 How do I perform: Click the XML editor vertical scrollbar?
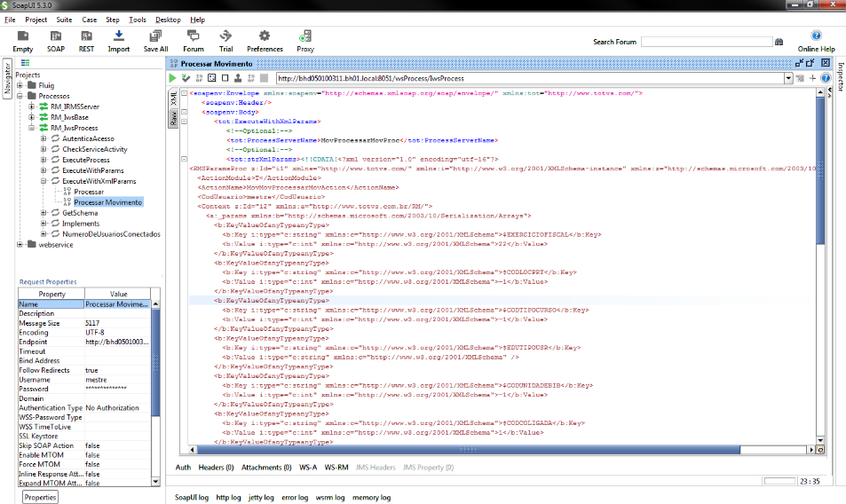click(820, 170)
